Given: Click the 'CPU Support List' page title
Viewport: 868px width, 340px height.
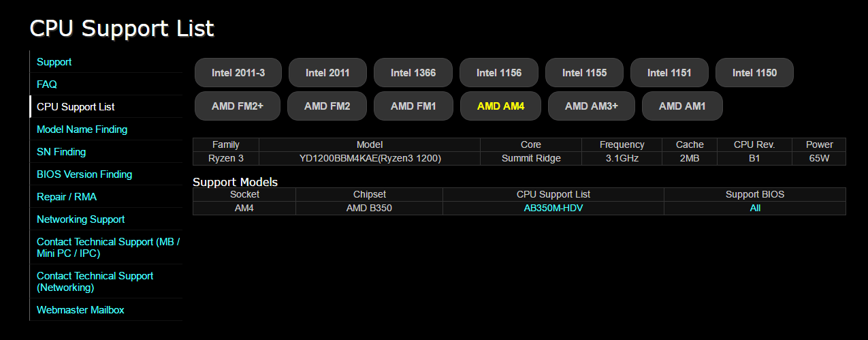Looking at the screenshot, I should pyautogui.click(x=122, y=28).
